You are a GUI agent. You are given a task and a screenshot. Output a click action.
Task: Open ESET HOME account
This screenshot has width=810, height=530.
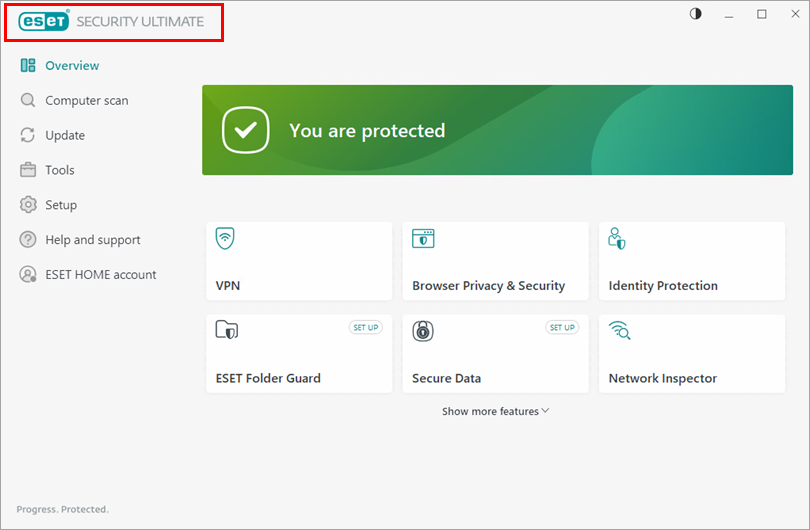pyautogui.click(x=100, y=275)
